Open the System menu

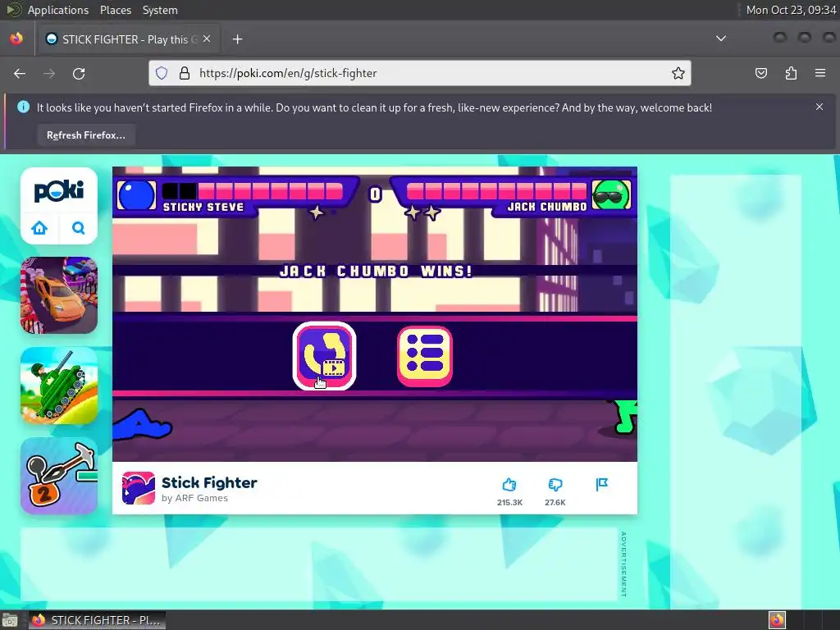(160, 10)
